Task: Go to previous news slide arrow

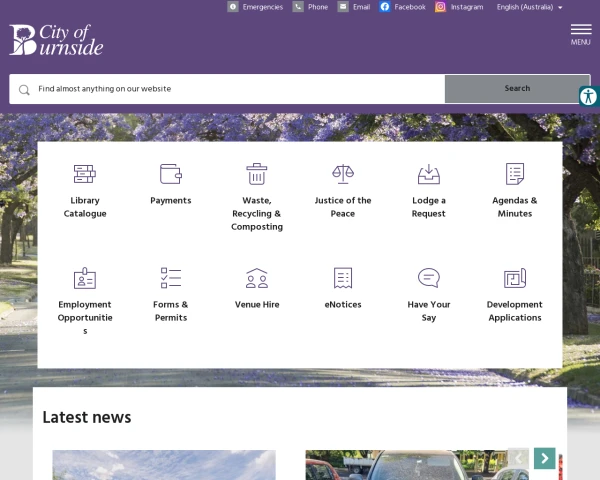Action: click(x=518, y=458)
